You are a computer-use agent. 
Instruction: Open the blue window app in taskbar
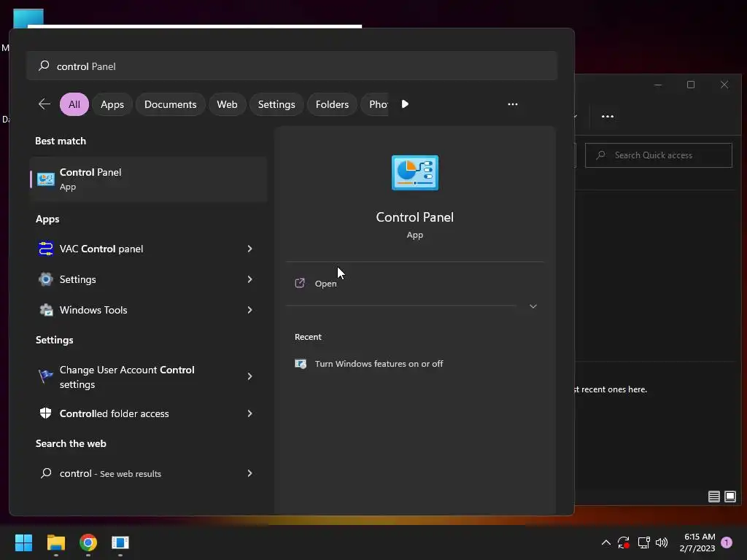(x=120, y=542)
